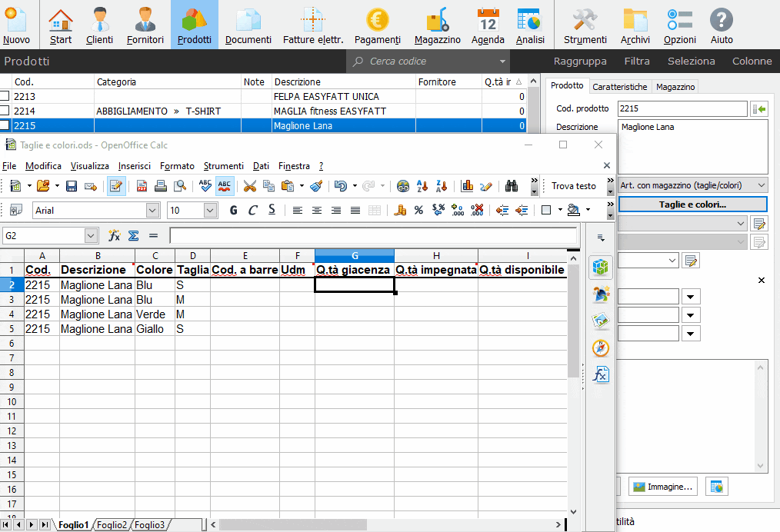Select column H header in Calc

(x=435, y=255)
